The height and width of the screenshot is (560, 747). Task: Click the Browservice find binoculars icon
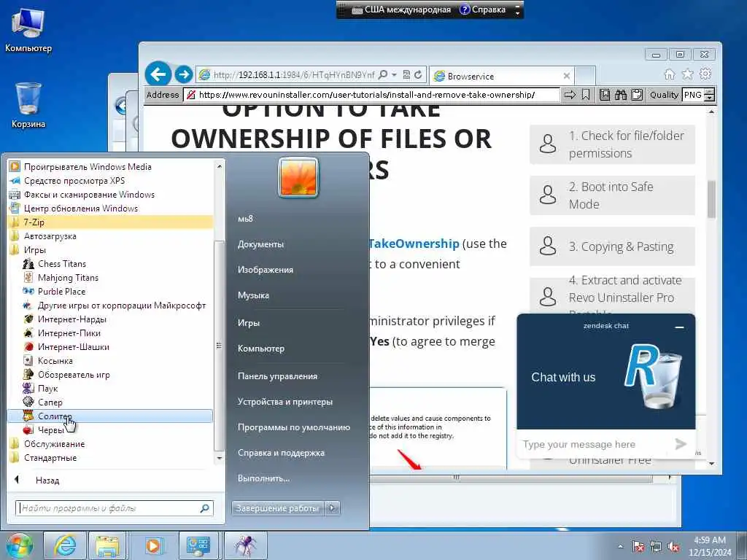point(620,95)
